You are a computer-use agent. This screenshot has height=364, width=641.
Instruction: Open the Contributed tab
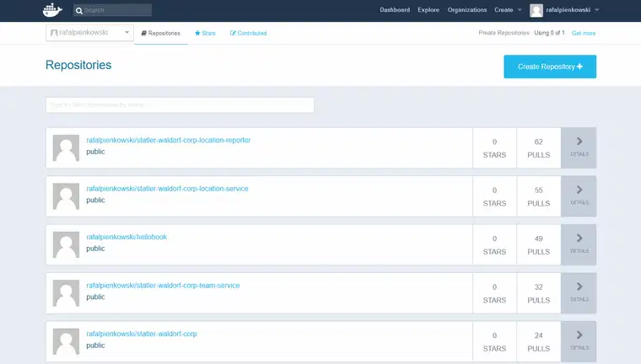(x=248, y=33)
